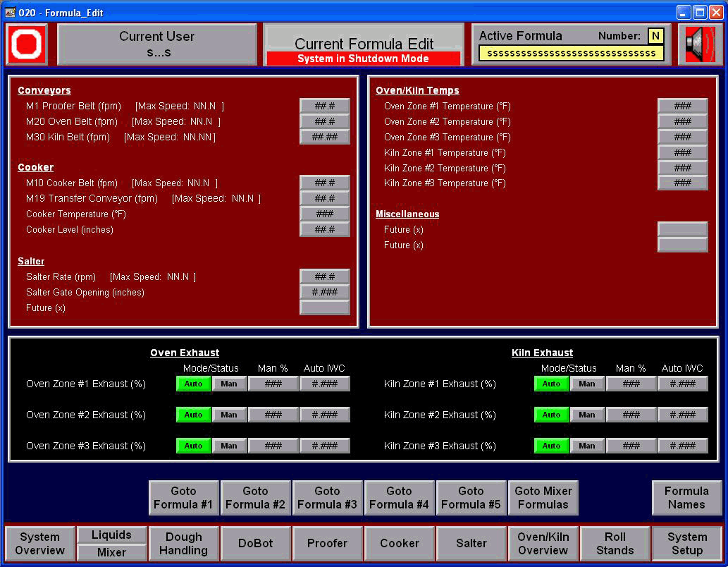
Task: Click the Active Formula Number box
Action: pyautogui.click(x=655, y=36)
